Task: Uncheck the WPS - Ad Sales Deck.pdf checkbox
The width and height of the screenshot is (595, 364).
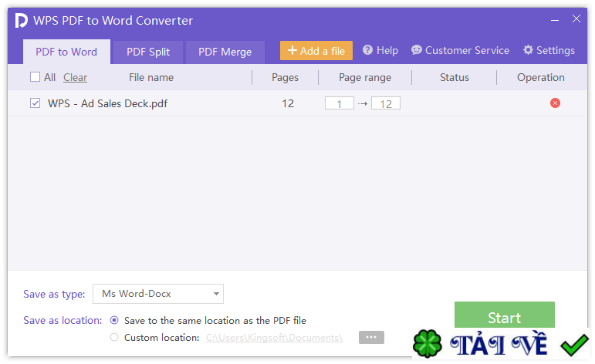Action: [x=35, y=103]
